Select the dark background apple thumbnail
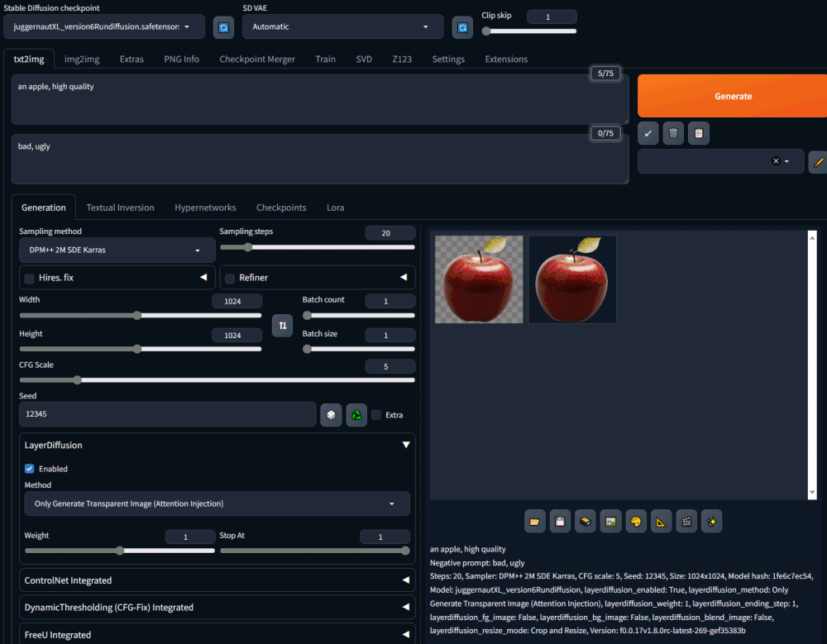Screen dimensions: 827x644 [x=572, y=279]
